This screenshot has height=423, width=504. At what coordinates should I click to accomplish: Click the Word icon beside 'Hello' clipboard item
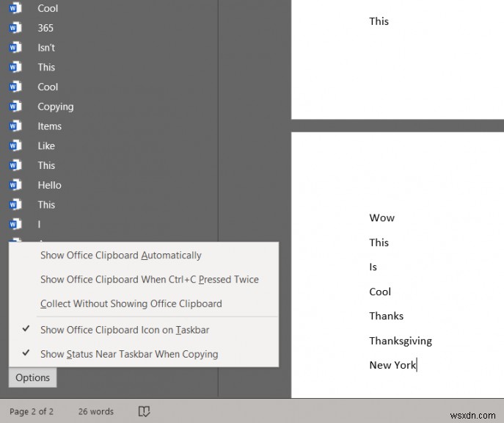[15, 184]
